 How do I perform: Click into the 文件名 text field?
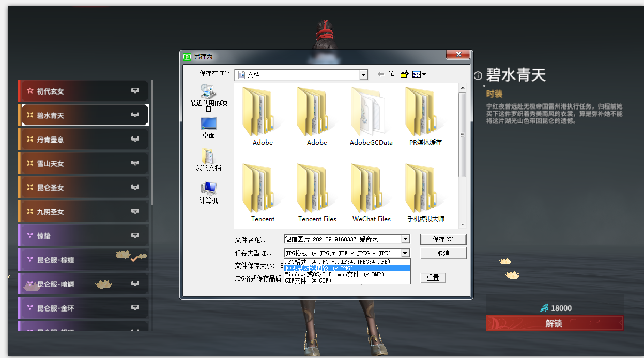(x=342, y=239)
